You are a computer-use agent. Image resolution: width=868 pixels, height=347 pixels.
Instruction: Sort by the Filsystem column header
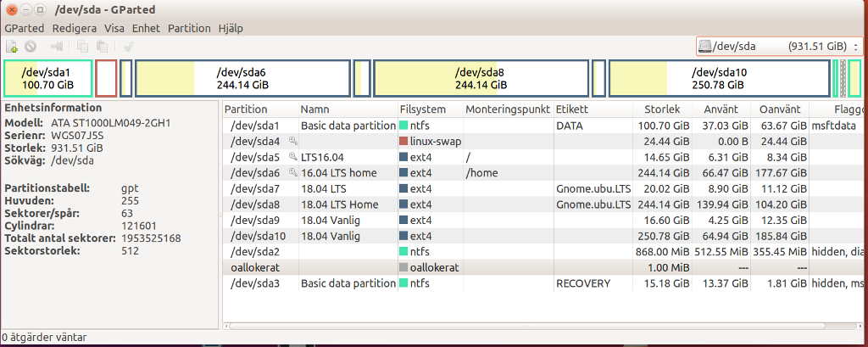(x=430, y=109)
